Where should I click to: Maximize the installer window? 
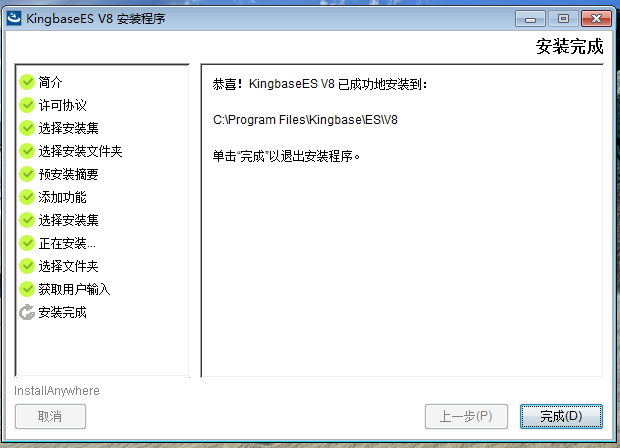(x=563, y=19)
